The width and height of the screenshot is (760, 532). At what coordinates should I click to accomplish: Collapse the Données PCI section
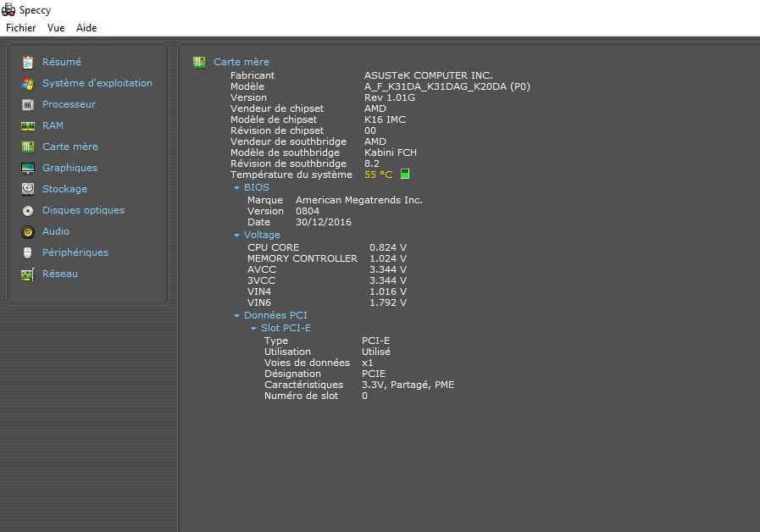point(236,315)
